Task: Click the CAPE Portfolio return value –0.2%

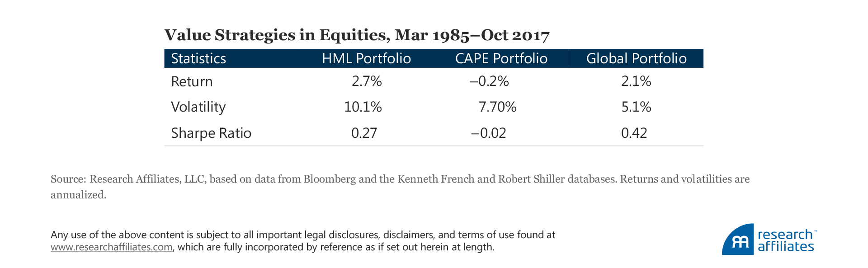Action: 489,81
